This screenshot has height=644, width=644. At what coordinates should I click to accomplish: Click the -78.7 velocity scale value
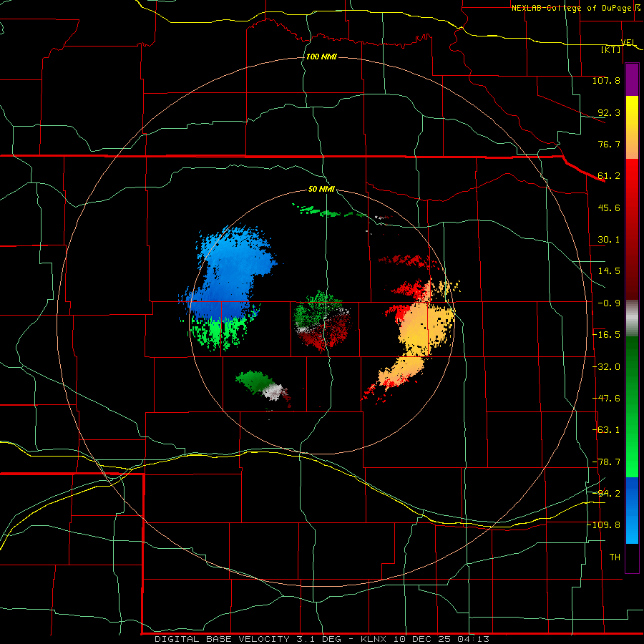coord(607,462)
